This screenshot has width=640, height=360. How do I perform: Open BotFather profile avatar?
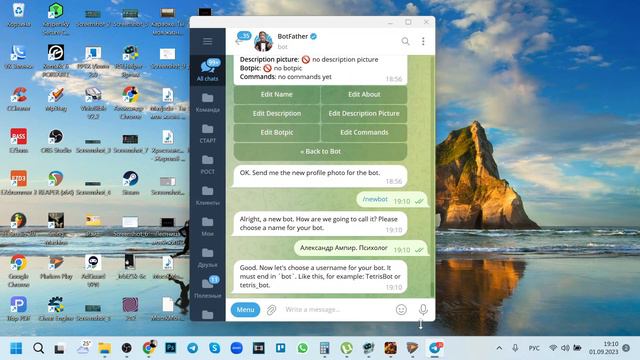point(263,41)
